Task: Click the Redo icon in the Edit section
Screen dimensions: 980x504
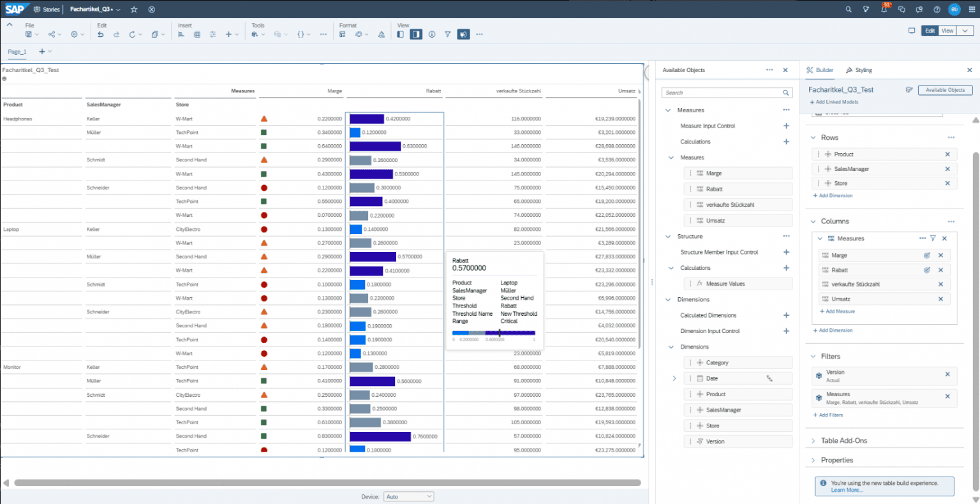Action: point(116,34)
